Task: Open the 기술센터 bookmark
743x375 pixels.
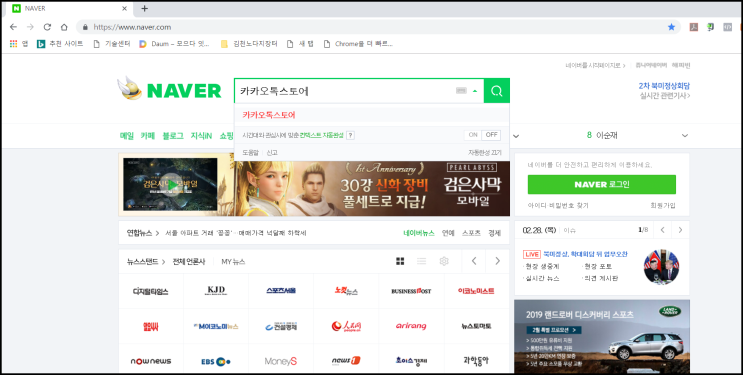Action: coord(112,44)
